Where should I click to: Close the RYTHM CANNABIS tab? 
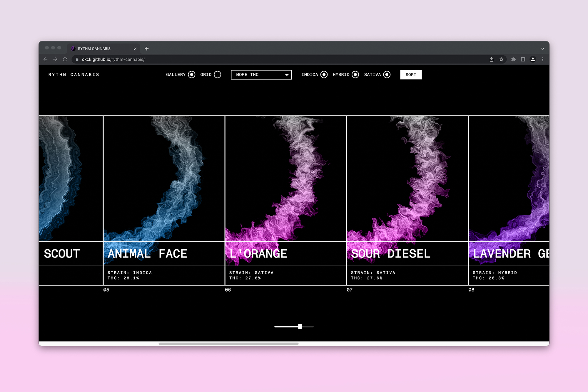click(135, 49)
